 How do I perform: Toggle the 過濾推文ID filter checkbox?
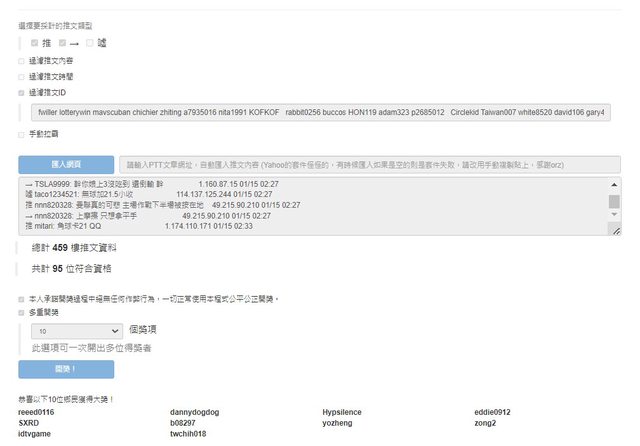[x=23, y=92]
